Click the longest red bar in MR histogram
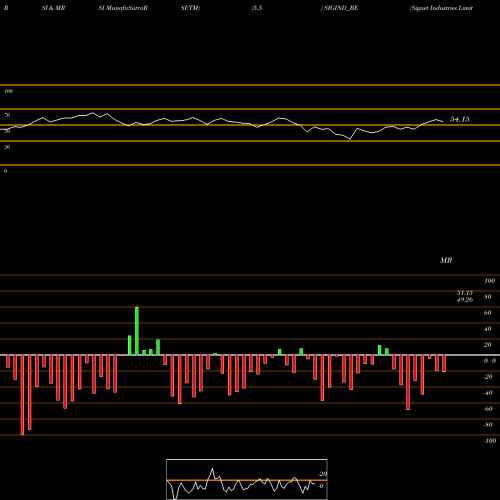500x500 pixels. [x=22, y=395]
